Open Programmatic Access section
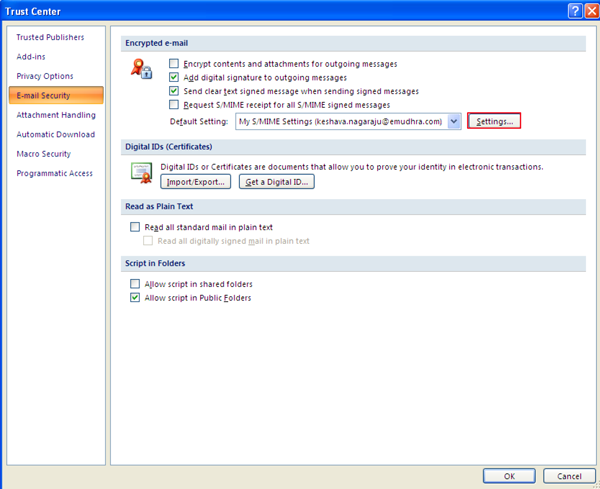 54,173
